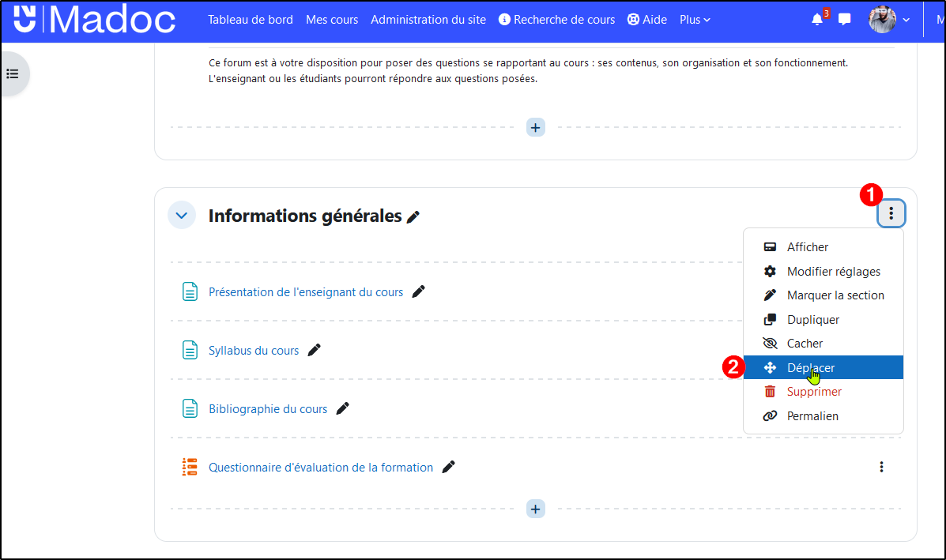Click pencil beside Présentation de l'enseignant du cours
Viewport: 946px width, 560px height.
(419, 291)
